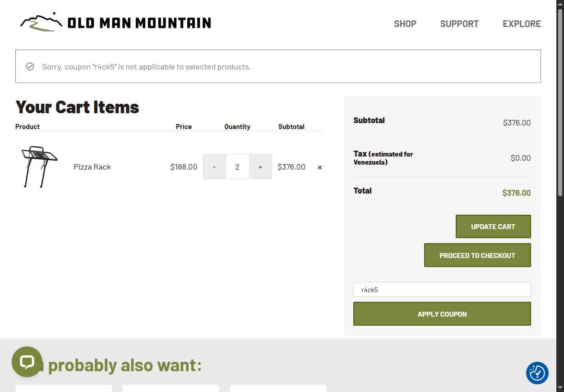Click PROCEED TO CHECKOUT button
This screenshot has height=392, width=564.
(x=477, y=255)
